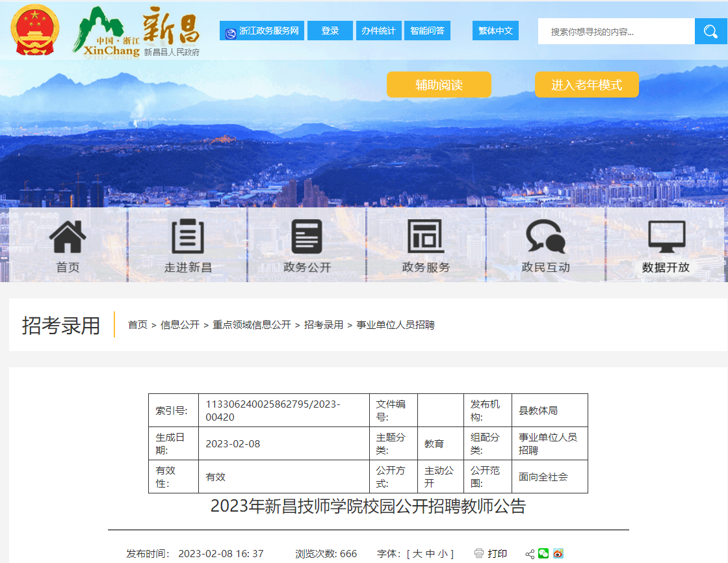Open 政民互动 chat bubbles icon
The image size is (728, 563).
[545, 237]
